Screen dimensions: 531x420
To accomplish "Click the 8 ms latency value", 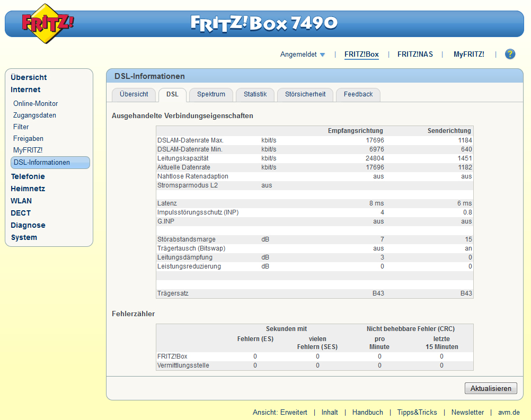I will click(x=377, y=203).
